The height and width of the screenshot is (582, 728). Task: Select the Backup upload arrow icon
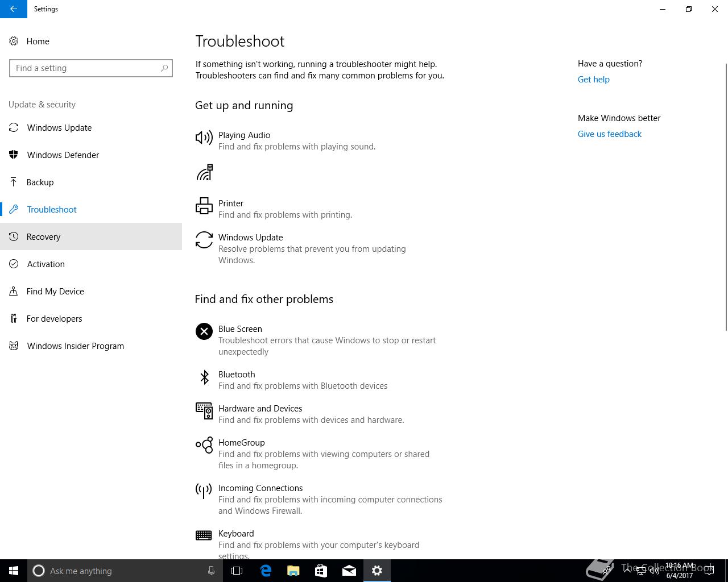coord(14,182)
